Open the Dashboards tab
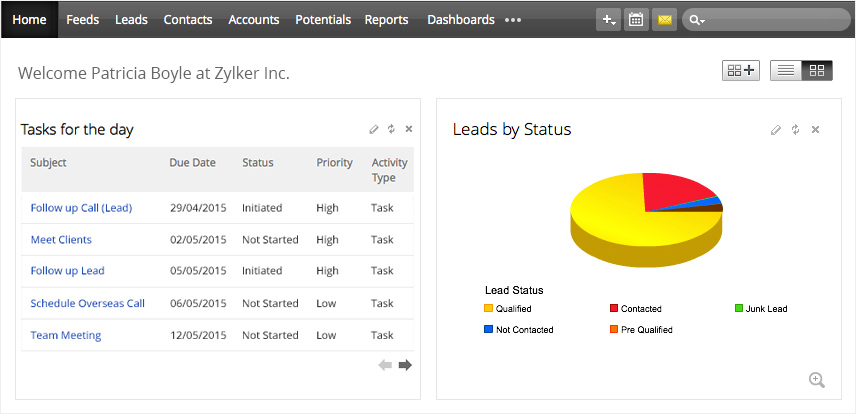Viewport: 856px width, 414px height. tap(461, 20)
